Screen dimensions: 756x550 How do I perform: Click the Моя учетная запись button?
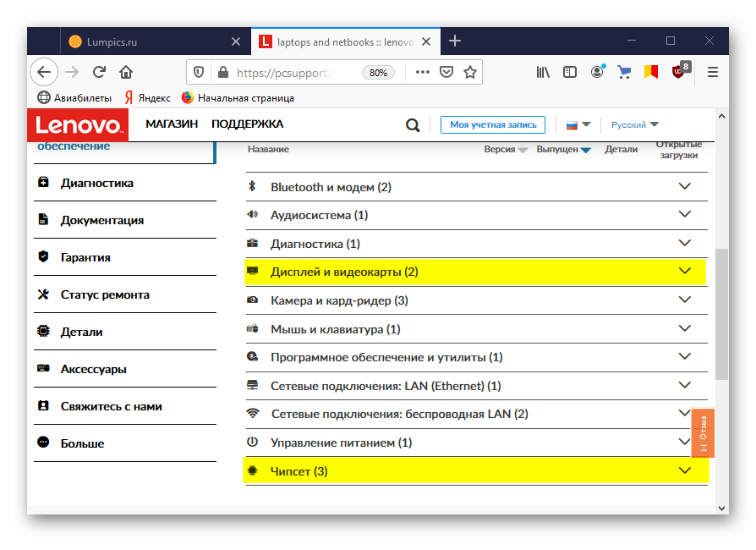[x=493, y=124]
